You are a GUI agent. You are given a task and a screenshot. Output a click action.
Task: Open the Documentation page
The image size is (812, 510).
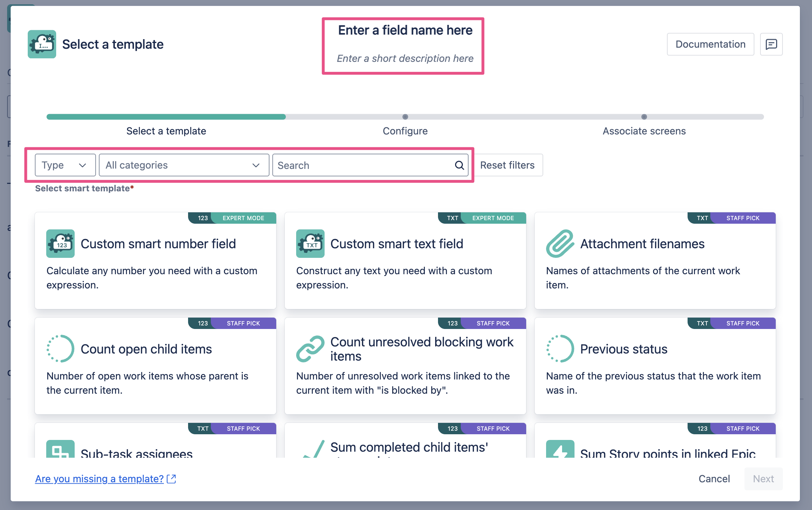click(710, 44)
